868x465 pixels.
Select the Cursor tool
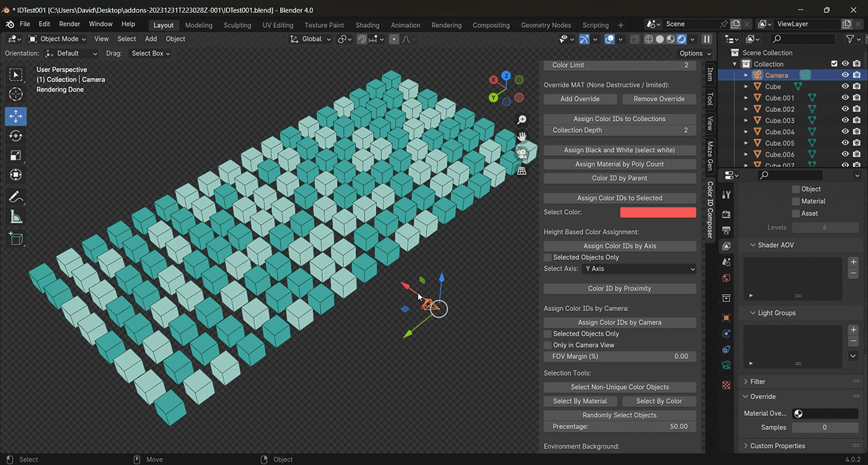point(16,94)
